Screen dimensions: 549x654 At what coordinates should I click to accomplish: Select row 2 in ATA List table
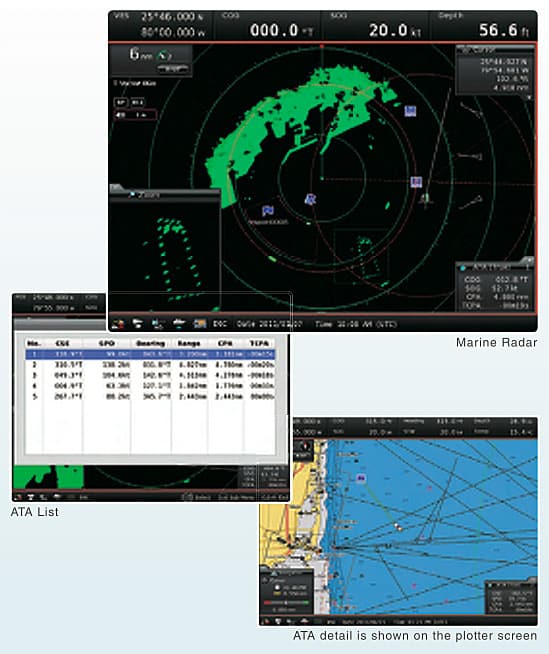click(150, 365)
